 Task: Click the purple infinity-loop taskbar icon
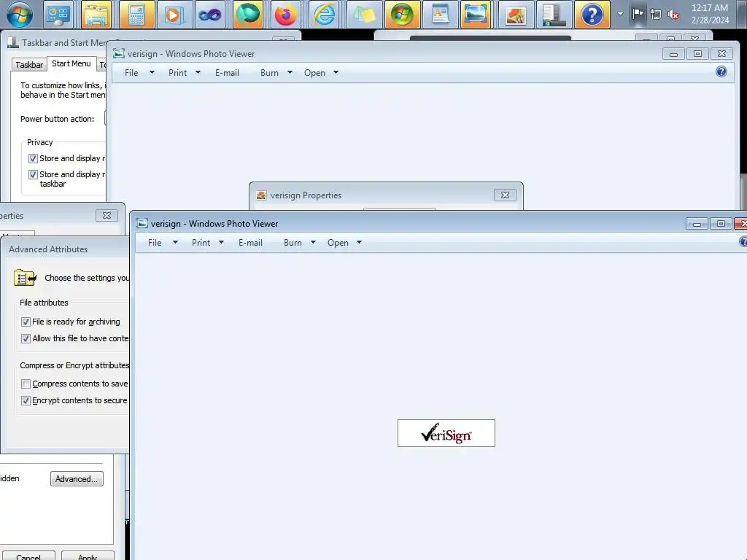point(210,15)
